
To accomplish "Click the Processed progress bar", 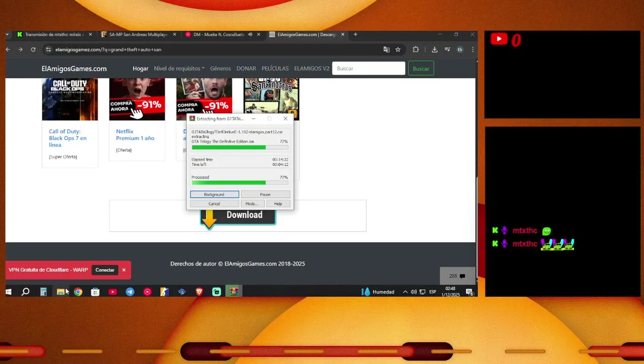I will click(x=240, y=183).
